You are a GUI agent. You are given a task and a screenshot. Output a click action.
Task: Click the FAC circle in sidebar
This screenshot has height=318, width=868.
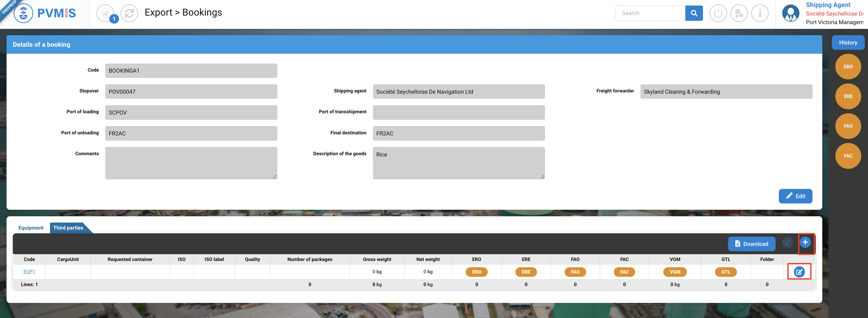(x=848, y=156)
